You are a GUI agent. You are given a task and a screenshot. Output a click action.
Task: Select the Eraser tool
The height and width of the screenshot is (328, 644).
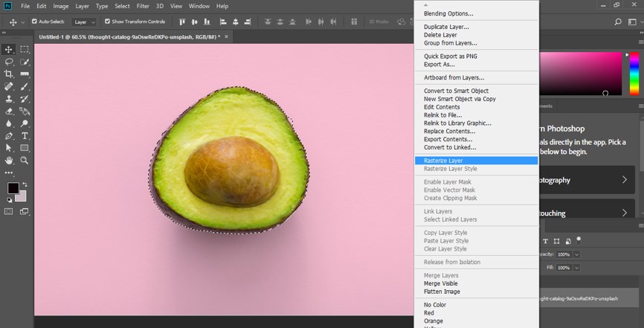[x=8, y=111]
